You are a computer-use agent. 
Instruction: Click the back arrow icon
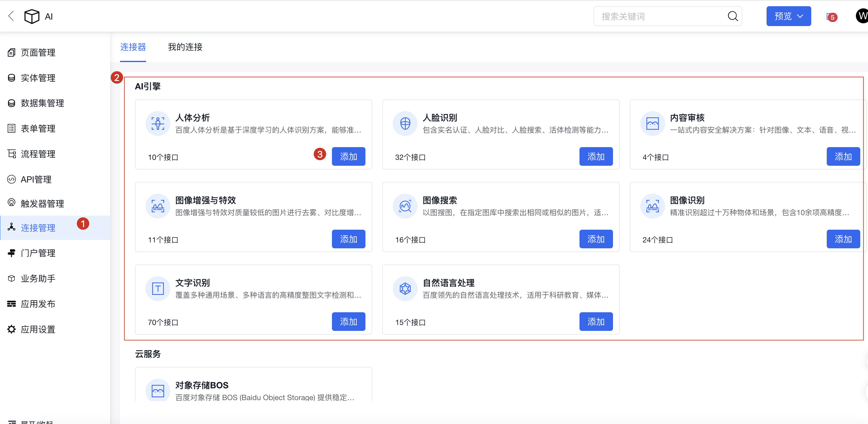[x=11, y=16]
